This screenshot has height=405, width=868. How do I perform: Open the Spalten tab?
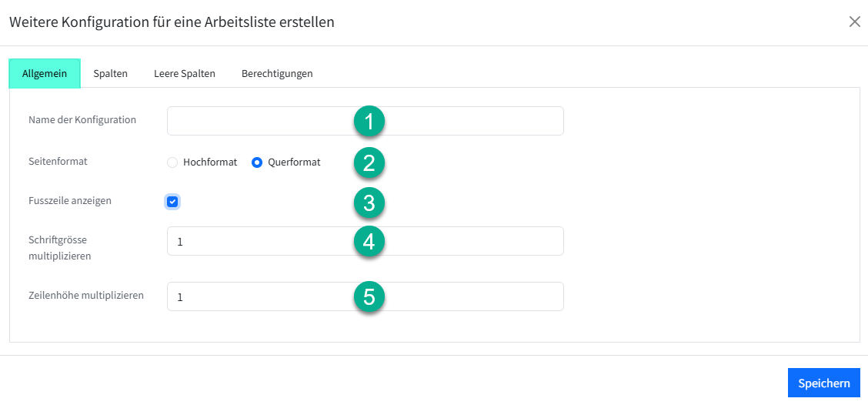[x=110, y=74]
